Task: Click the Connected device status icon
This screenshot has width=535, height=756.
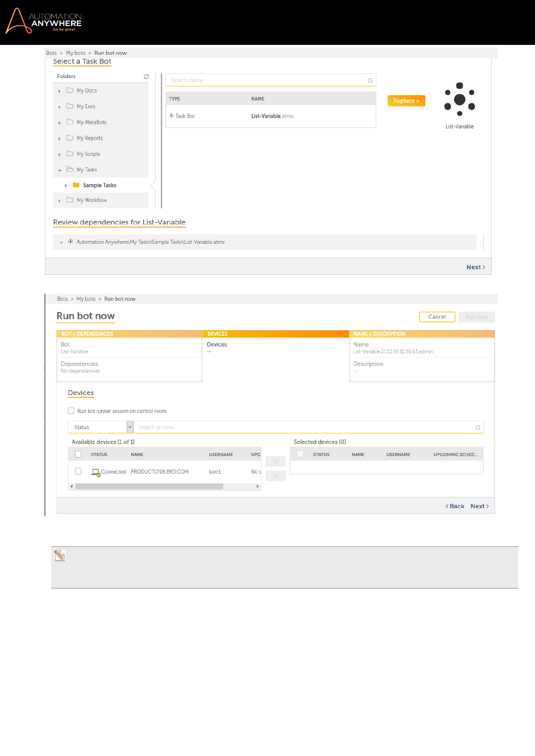Action: [x=96, y=472]
